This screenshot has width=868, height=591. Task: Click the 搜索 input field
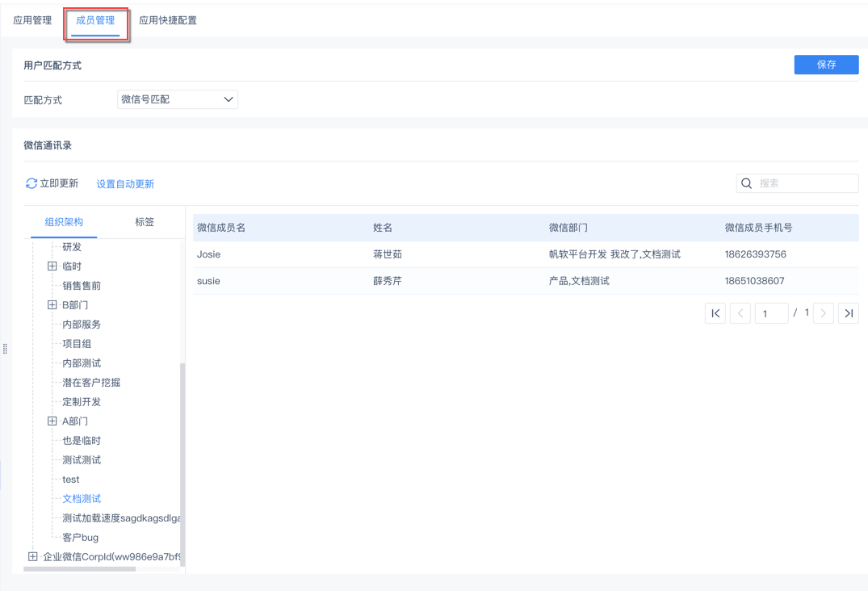coord(798,183)
